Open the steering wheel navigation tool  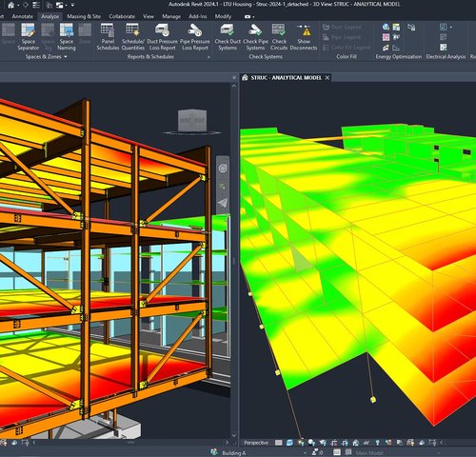coord(223,169)
